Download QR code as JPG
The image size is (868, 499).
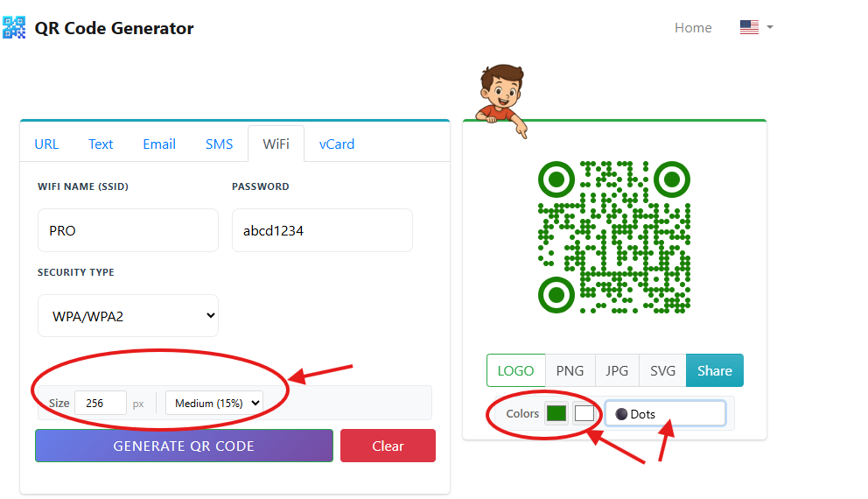(617, 370)
